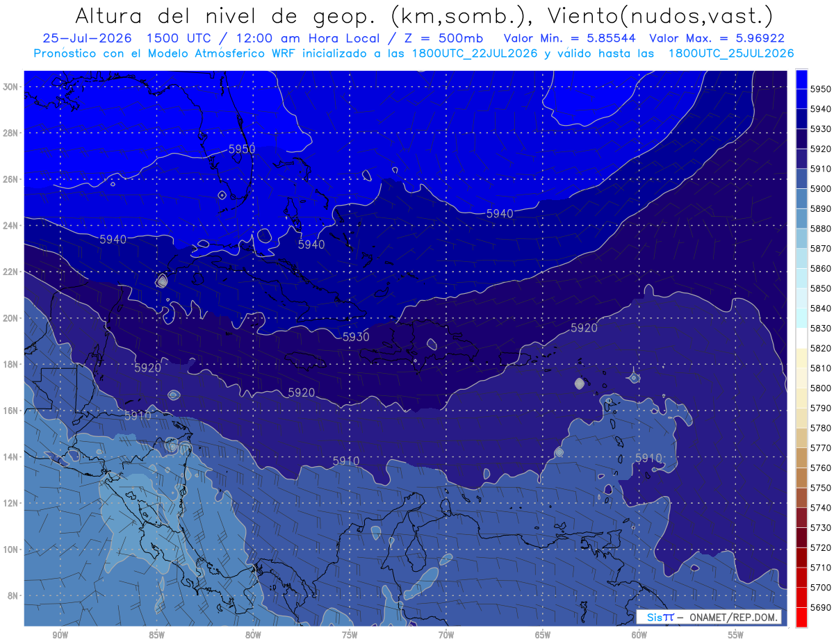Click the 18N latitude axis label

coord(12,364)
